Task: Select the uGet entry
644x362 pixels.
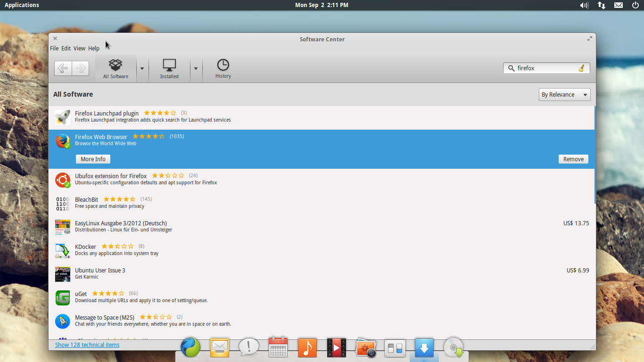Action: 322,297
